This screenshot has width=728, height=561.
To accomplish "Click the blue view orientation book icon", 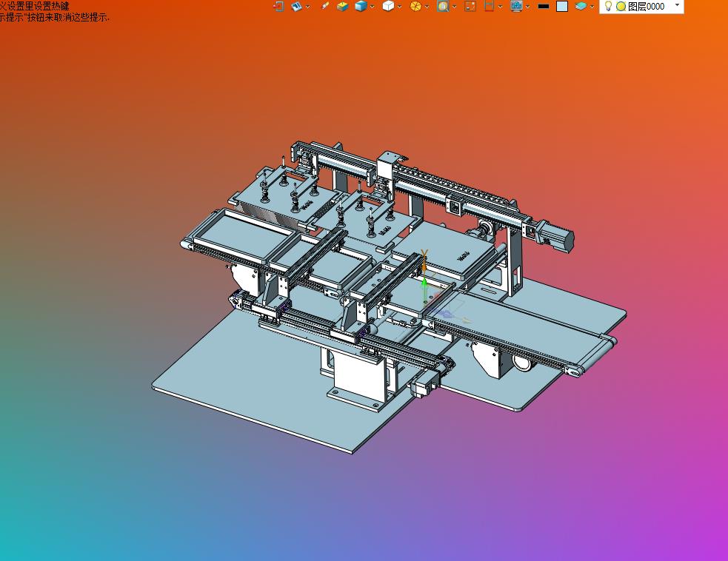I will coord(296,6).
